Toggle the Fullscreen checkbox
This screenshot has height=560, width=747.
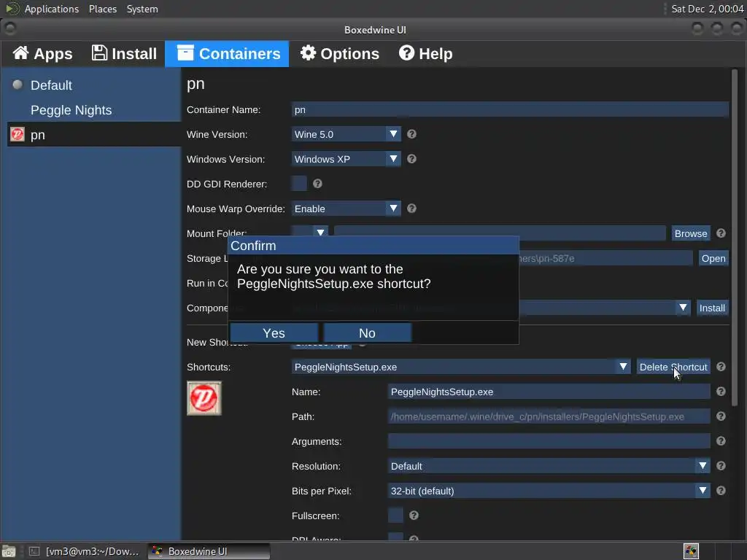click(395, 516)
